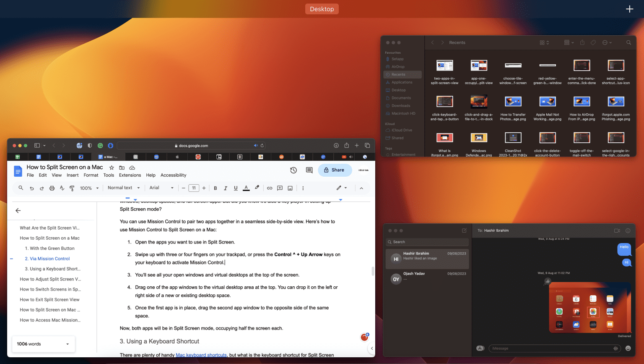Toggle underline formatting

[x=235, y=188]
